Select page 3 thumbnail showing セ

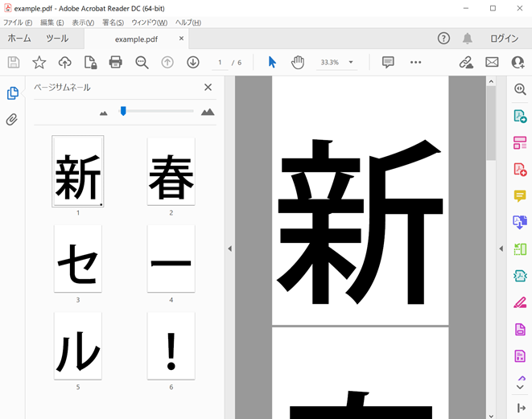click(x=78, y=258)
